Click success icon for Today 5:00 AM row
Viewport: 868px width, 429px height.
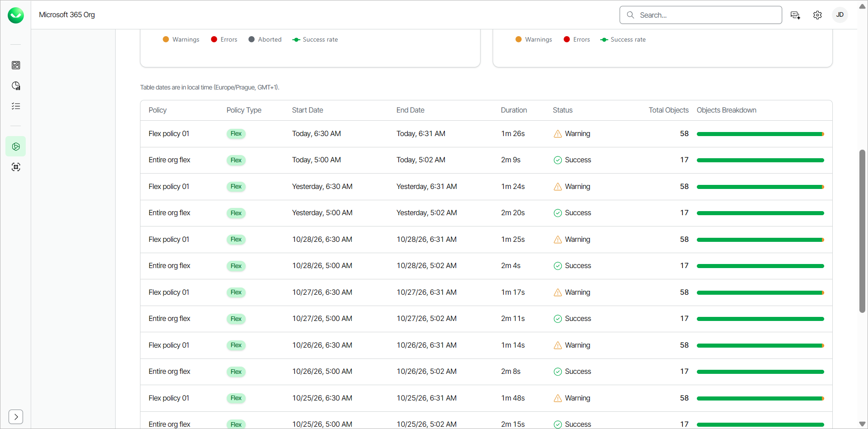(x=558, y=160)
